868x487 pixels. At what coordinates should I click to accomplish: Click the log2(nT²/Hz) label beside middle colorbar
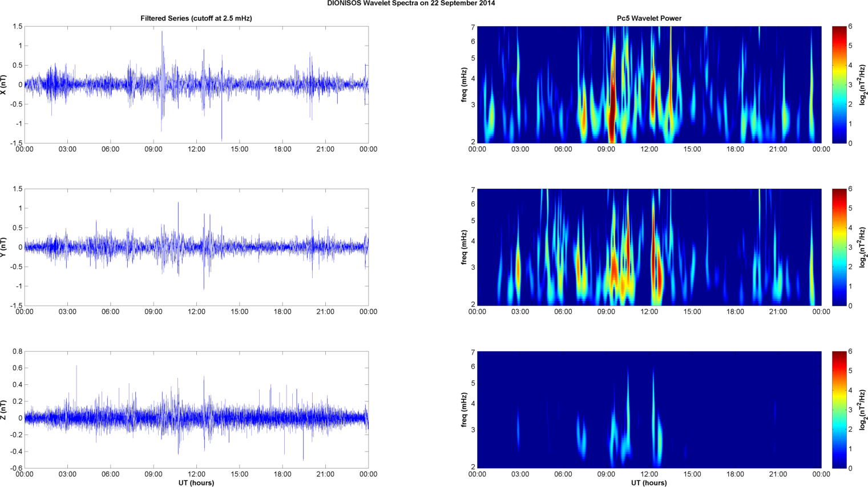click(863, 247)
